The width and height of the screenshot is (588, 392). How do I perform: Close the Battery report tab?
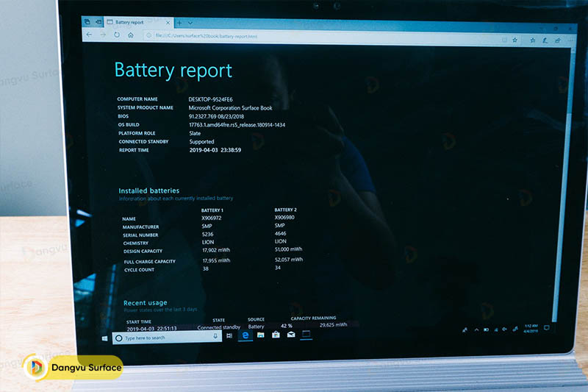coord(168,23)
